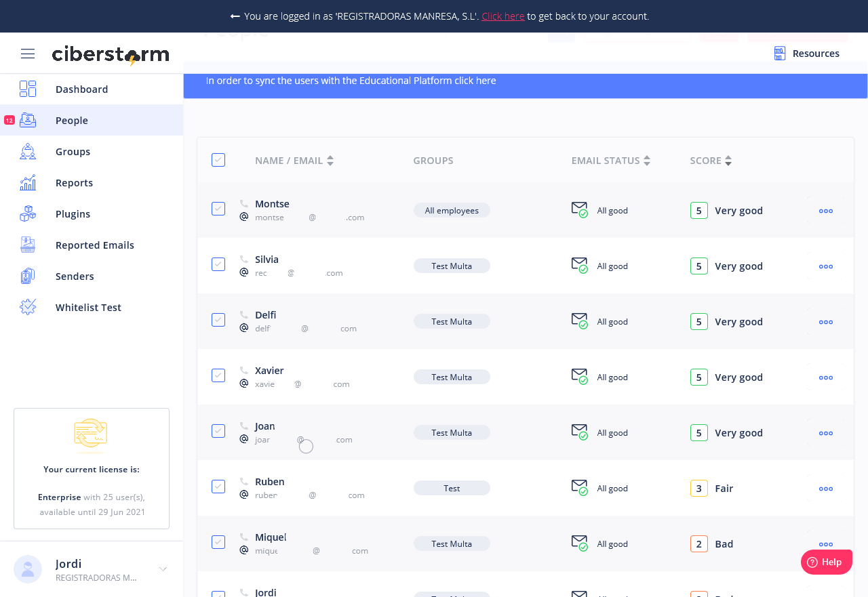868x597 pixels.
Task: Click the ciberstorm logo
Action: point(111,54)
